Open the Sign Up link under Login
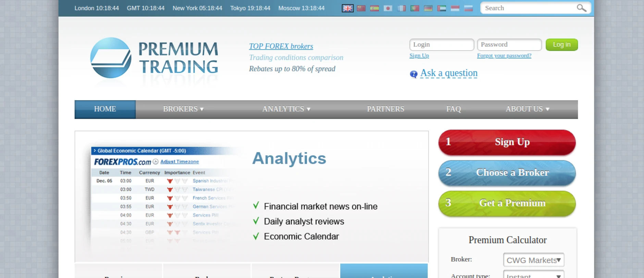Viewport: 644px width, 278px height. (x=419, y=56)
